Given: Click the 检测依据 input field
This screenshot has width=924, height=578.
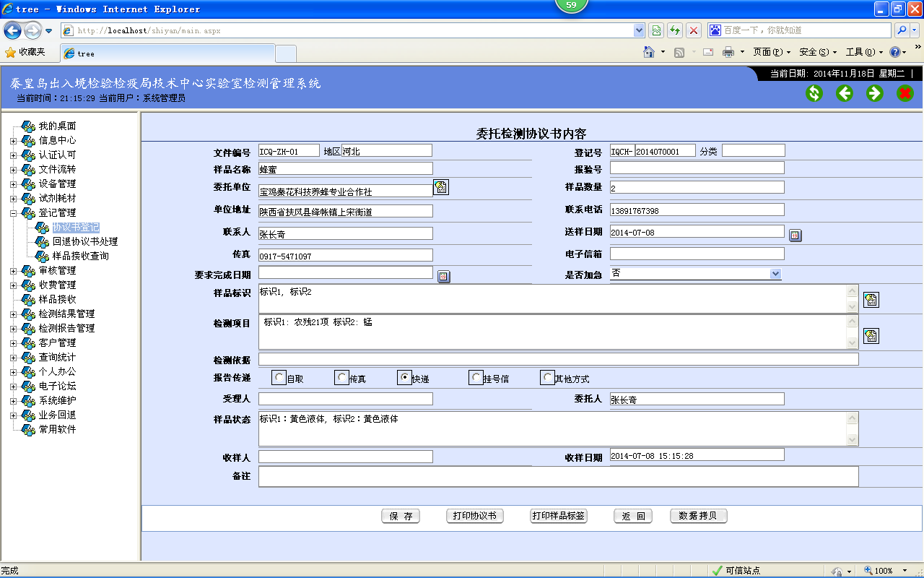Looking at the screenshot, I should pos(558,359).
